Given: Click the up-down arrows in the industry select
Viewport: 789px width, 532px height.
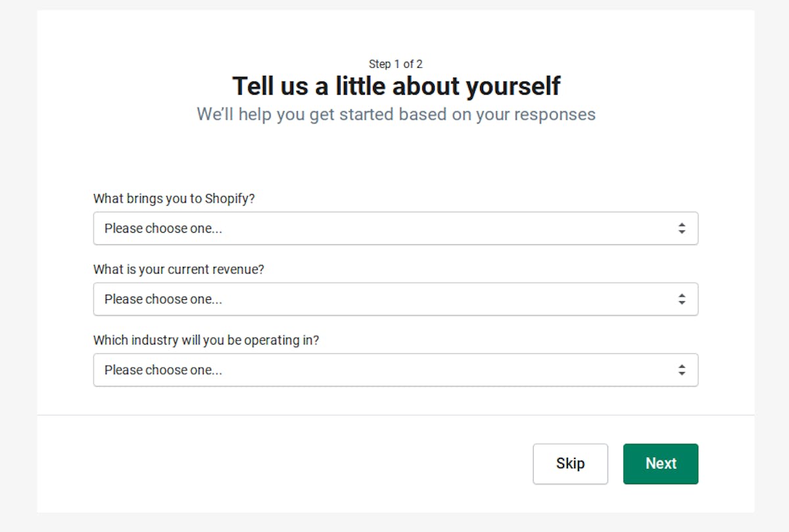Looking at the screenshot, I should point(682,370).
